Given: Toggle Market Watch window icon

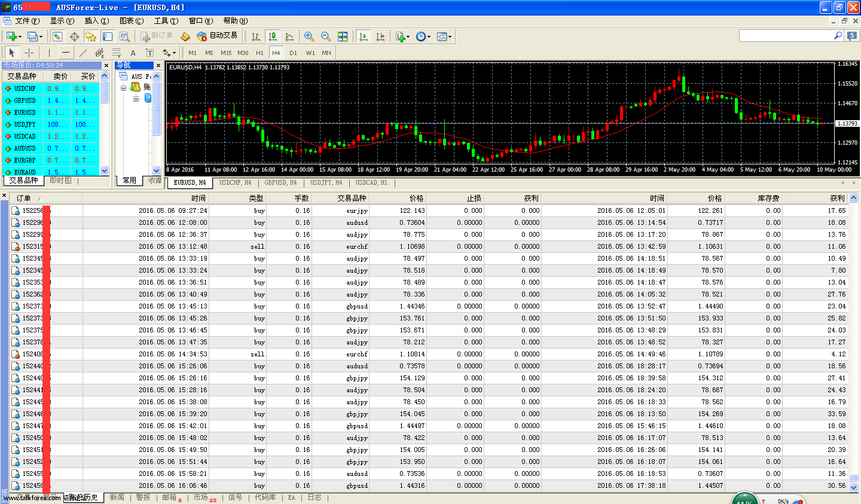Looking at the screenshot, I should (57, 36).
